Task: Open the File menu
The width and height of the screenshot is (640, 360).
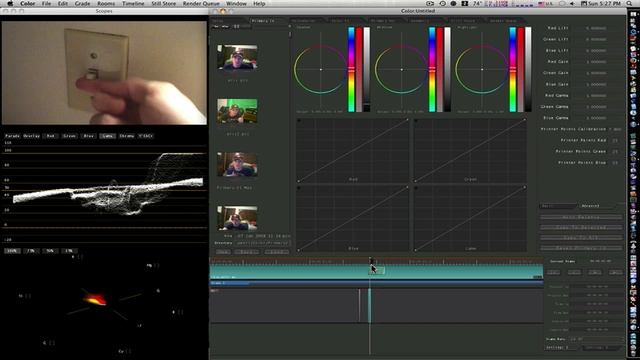Action: 47,4
